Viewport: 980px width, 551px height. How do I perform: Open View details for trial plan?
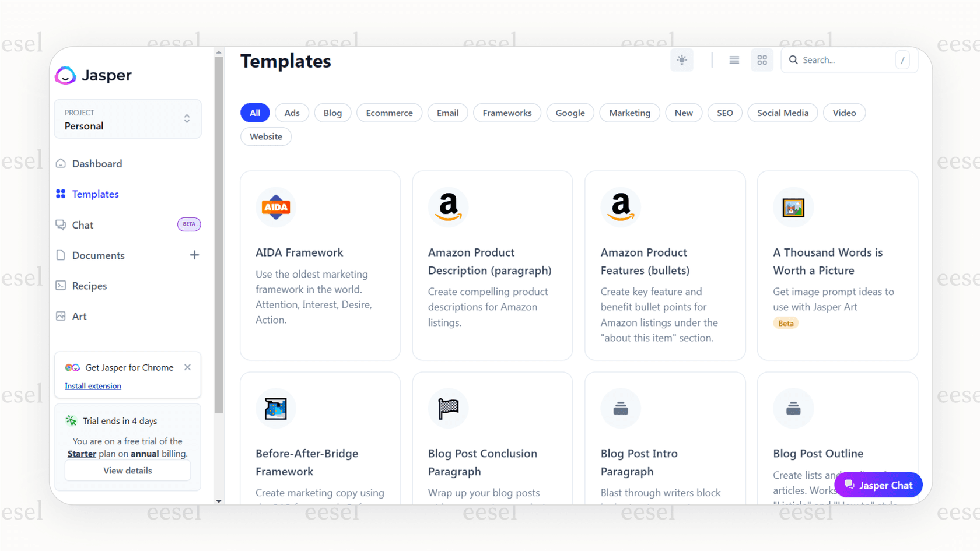click(x=127, y=471)
